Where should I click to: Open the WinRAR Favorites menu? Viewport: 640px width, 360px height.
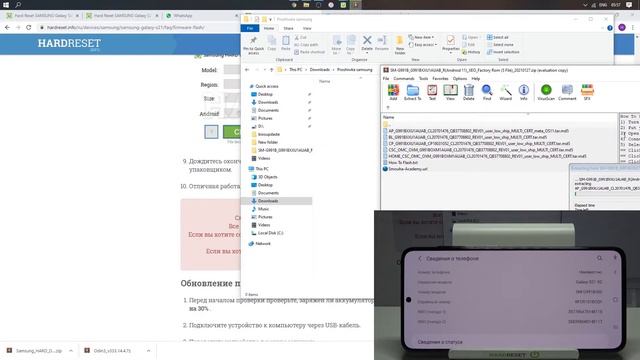click(440, 78)
